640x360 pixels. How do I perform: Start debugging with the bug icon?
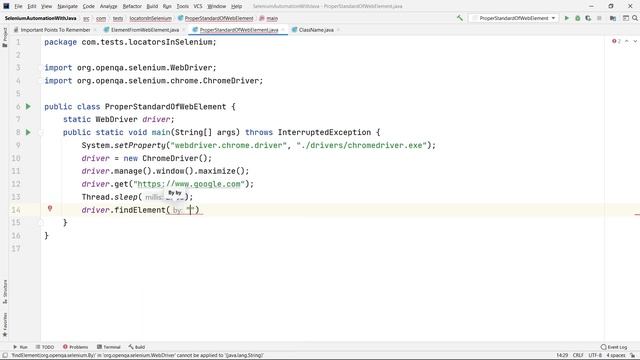(x=578, y=18)
